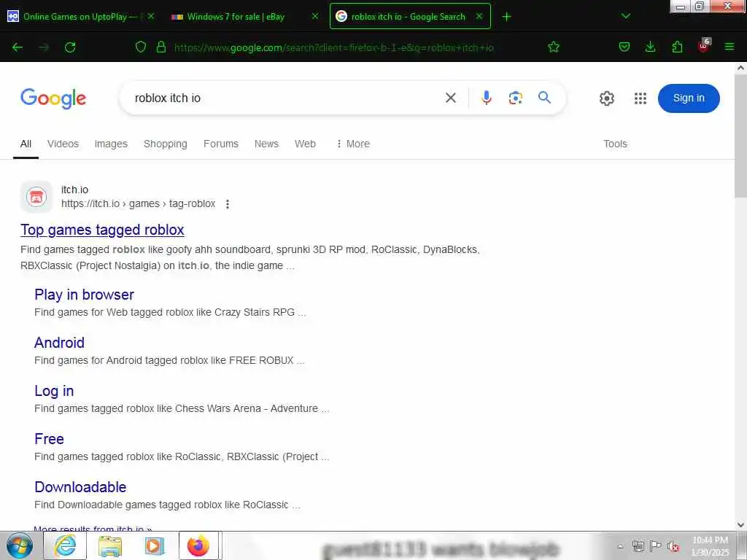This screenshot has height=560, width=747.
Task: Select the Images search tab
Action: [x=111, y=144]
